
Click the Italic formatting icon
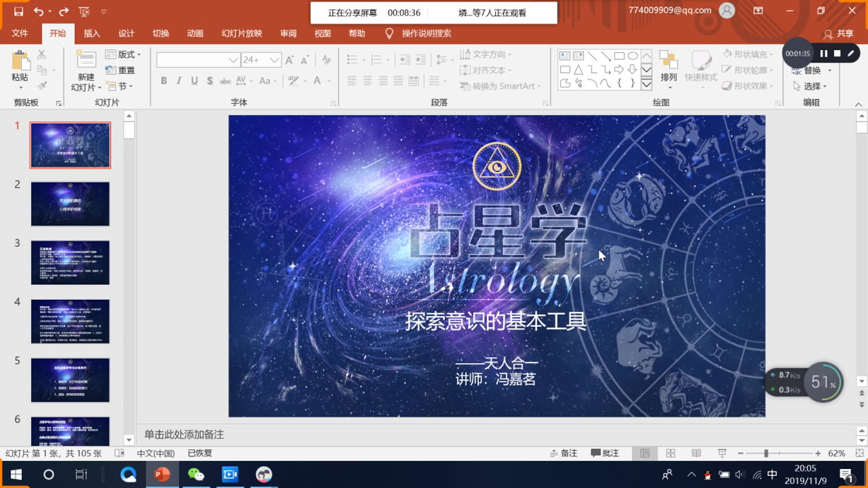[179, 80]
